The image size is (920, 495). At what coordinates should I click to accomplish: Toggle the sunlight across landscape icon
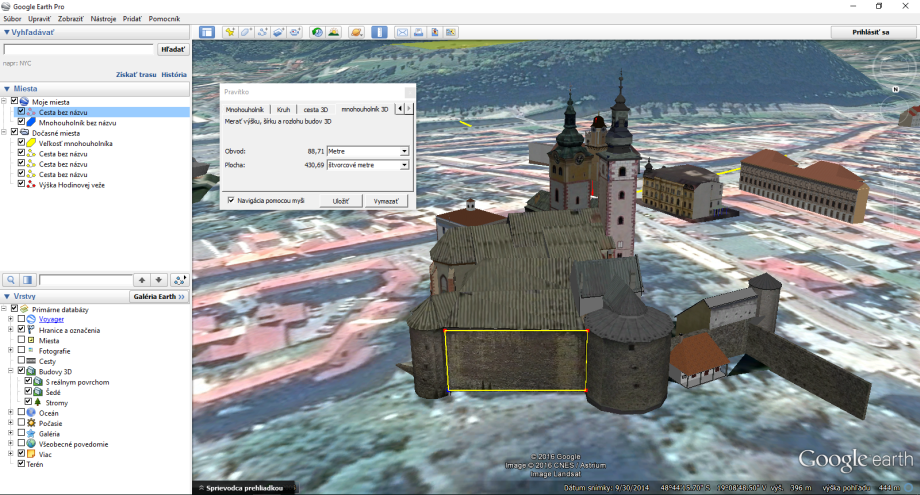coord(332,32)
